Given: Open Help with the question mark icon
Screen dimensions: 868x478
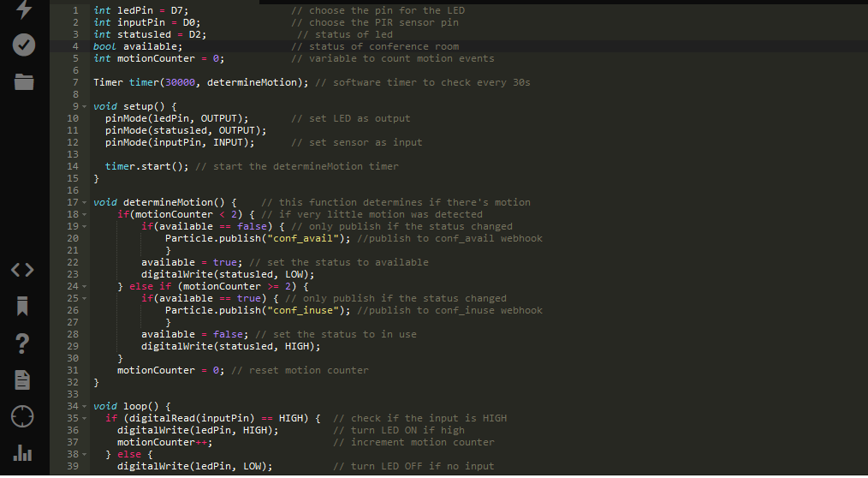Looking at the screenshot, I should click(23, 344).
